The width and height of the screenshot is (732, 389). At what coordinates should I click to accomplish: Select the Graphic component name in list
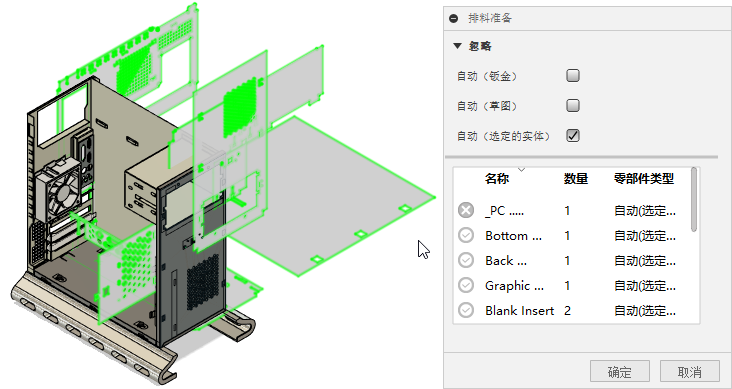(x=514, y=285)
